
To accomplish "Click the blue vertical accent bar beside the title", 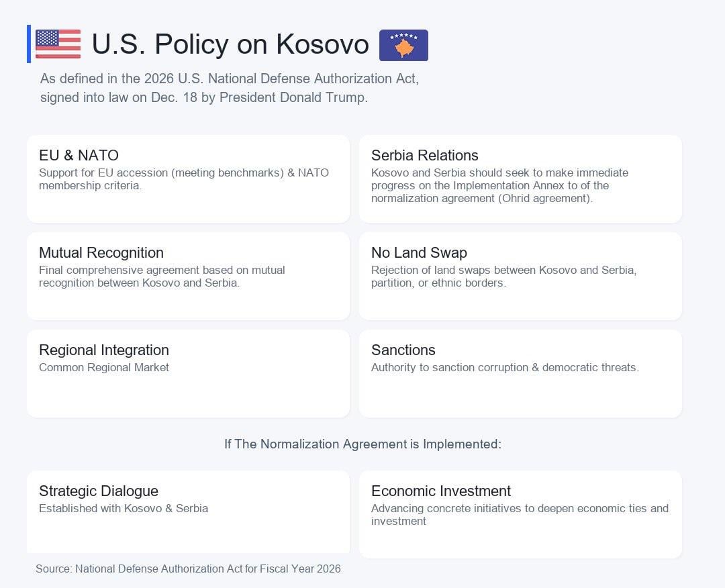I will [29, 44].
